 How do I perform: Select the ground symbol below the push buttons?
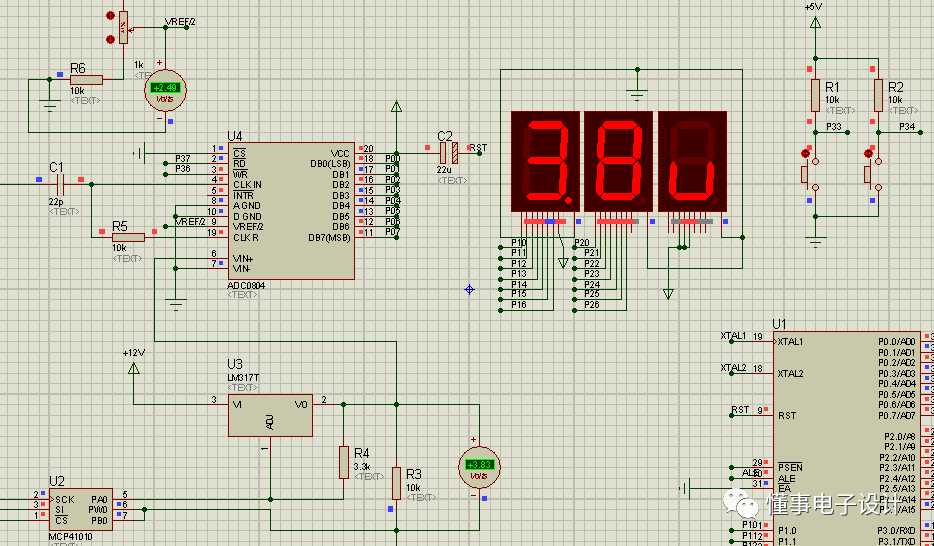coord(815,242)
